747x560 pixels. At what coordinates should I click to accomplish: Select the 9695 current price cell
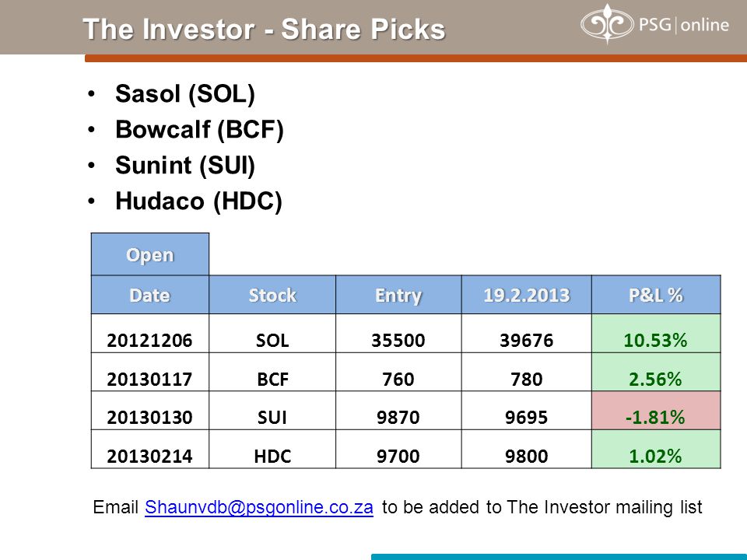(x=527, y=411)
